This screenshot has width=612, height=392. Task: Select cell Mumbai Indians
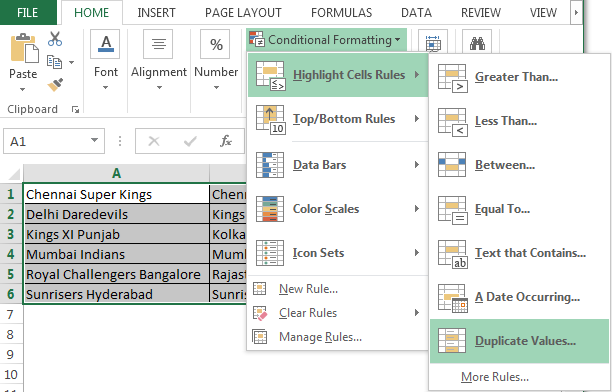116,254
